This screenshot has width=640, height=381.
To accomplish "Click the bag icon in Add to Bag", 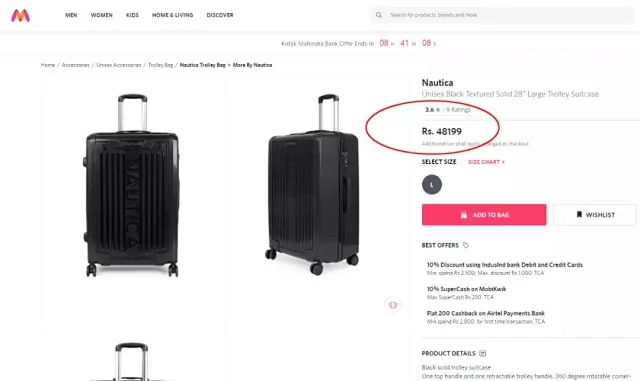I will pyautogui.click(x=464, y=215).
